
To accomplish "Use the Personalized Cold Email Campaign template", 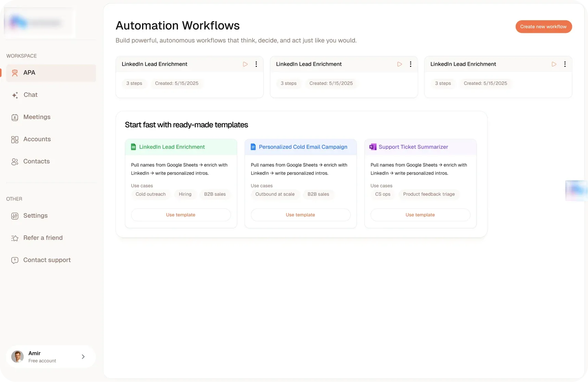I will coord(300,215).
